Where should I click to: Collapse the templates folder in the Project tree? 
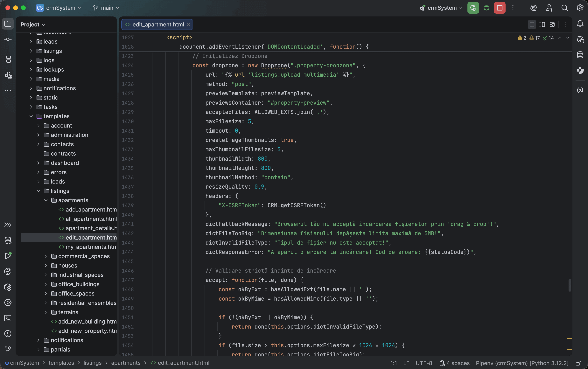(31, 116)
